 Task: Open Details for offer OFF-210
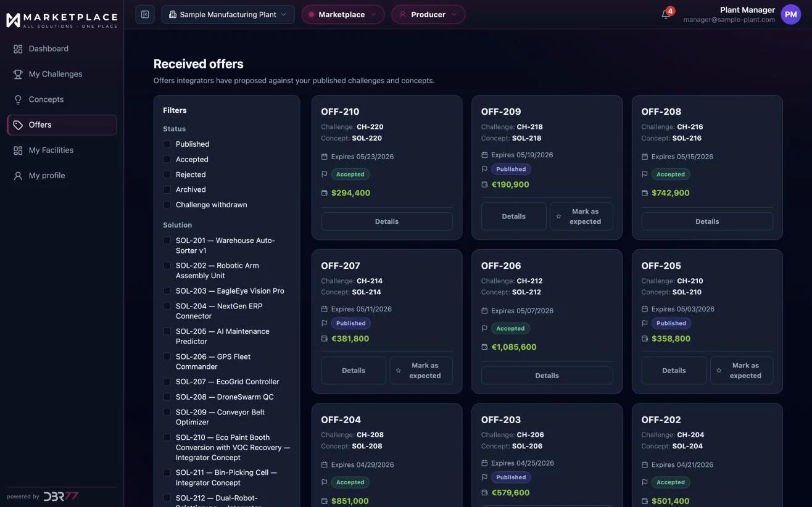387,221
